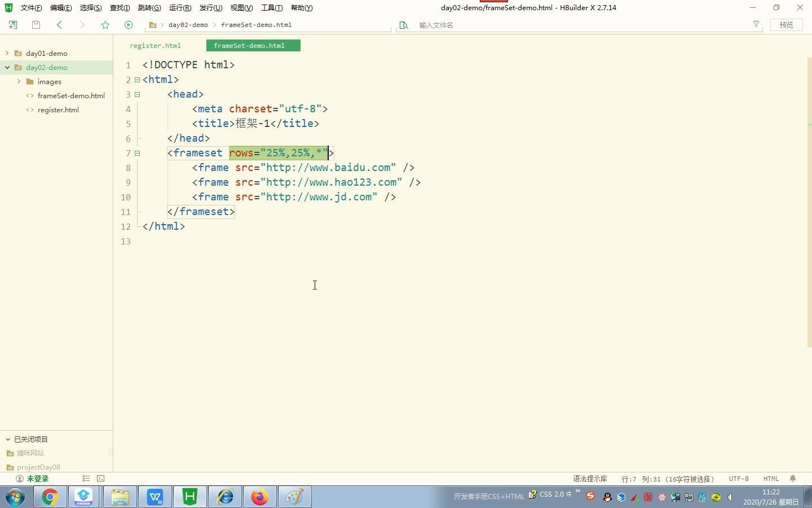Click the file search icon beside input

click(404, 25)
